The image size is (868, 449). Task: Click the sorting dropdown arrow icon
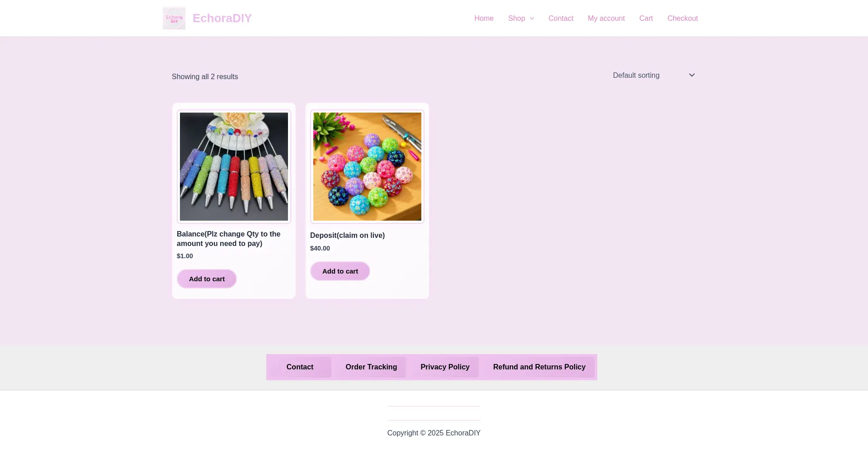692,75
